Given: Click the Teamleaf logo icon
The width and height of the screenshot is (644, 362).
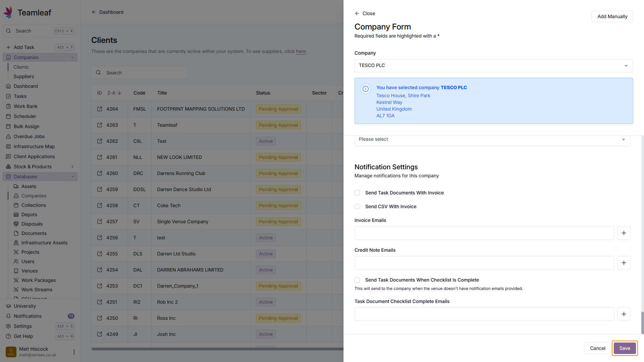Looking at the screenshot, I should pyautogui.click(x=8, y=12).
